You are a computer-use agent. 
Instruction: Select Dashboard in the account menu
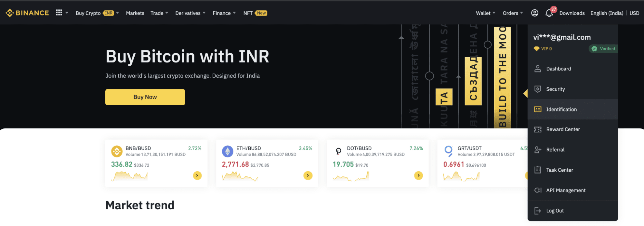point(572,69)
